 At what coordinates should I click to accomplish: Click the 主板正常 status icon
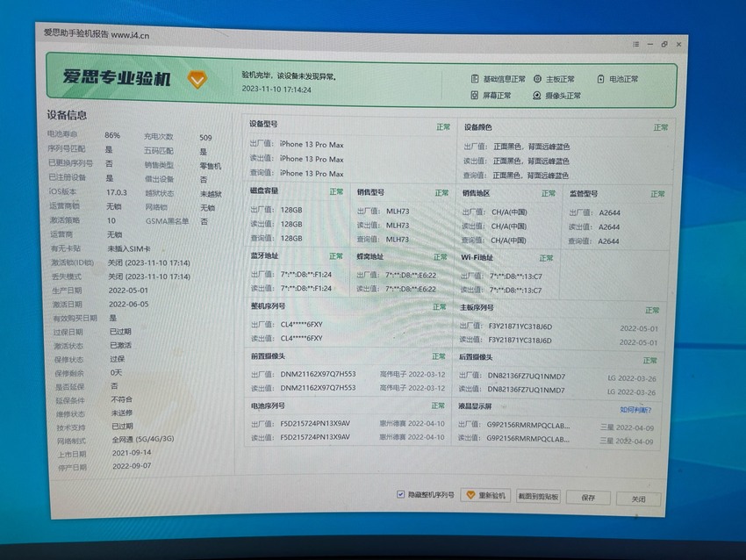pyautogui.click(x=537, y=79)
